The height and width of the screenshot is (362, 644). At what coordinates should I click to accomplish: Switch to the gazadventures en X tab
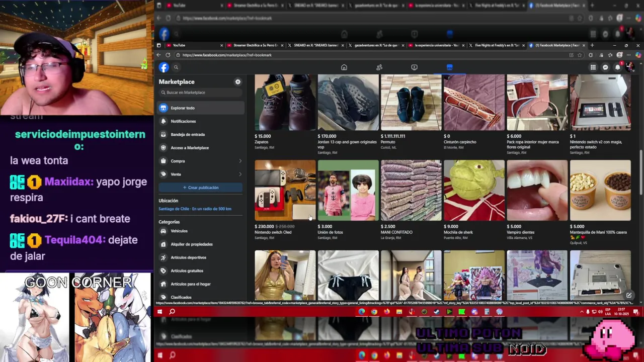(376, 45)
